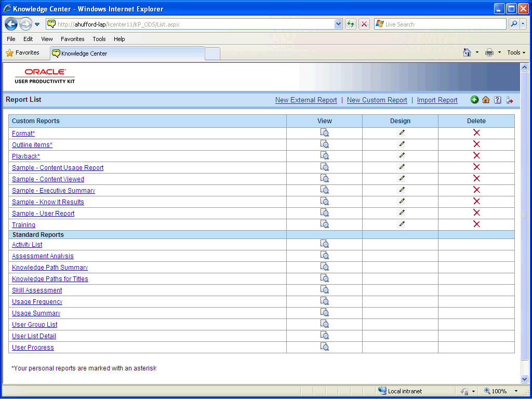Click the Design pencil for Training report
This screenshot has height=399, width=532.
(x=402, y=224)
